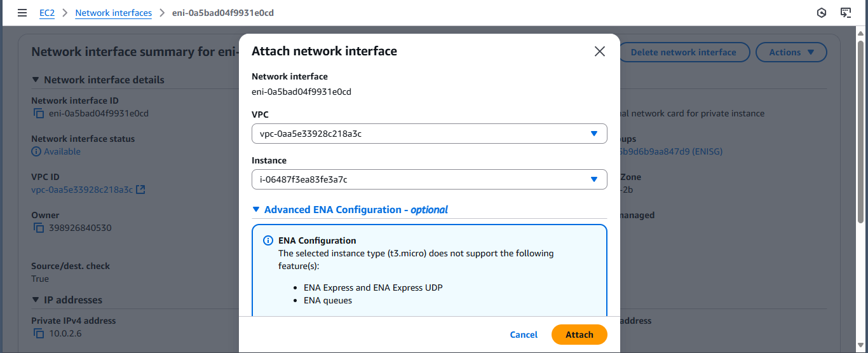Click the orange Attach button
The width and height of the screenshot is (868, 353).
pos(579,335)
